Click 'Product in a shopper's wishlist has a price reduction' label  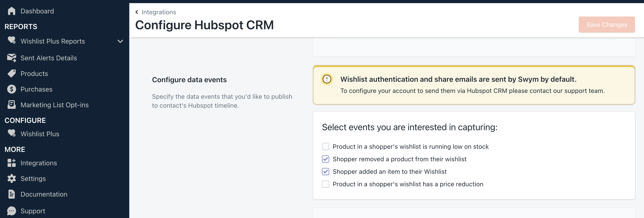[x=408, y=184]
